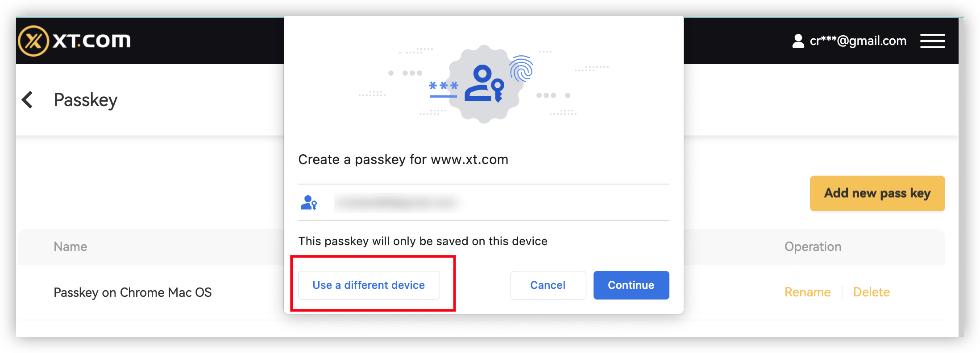Screen dimensions: 980x353
Task: Click the asterisks password graphic in illustration
Action: pyautogui.click(x=443, y=86)
